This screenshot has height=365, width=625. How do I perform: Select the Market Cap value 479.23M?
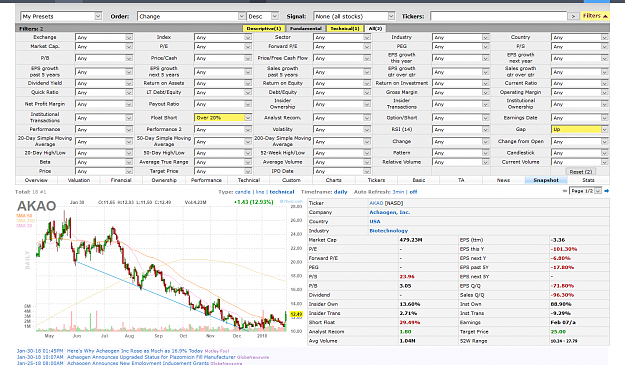pos(411,240)
